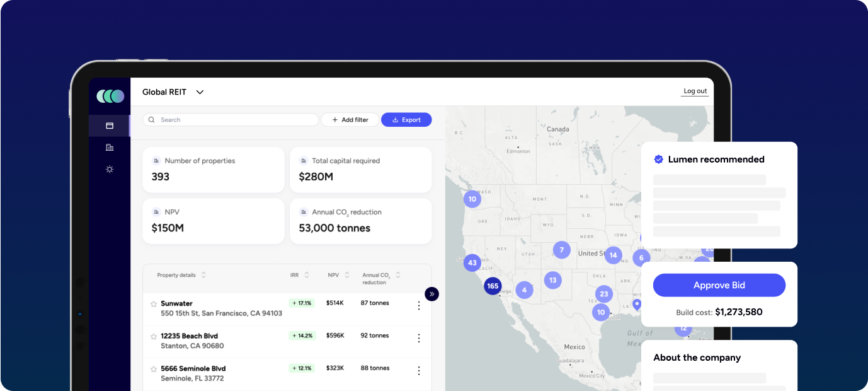Click the + 17.1% IRR badge
Image resolution: width=868 pixels, height=391 pixels.
click(302, 303)
